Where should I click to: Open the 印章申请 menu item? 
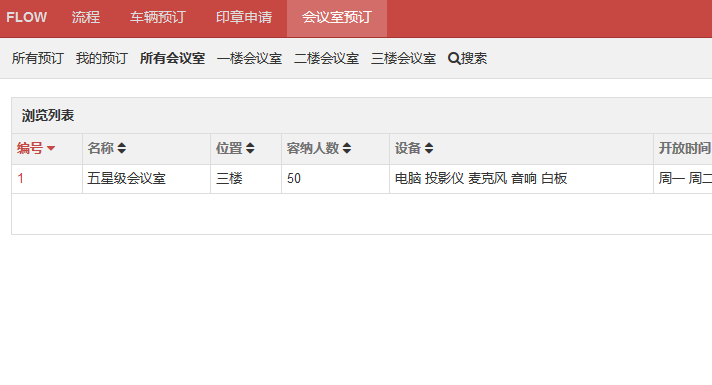coord(244,17)
